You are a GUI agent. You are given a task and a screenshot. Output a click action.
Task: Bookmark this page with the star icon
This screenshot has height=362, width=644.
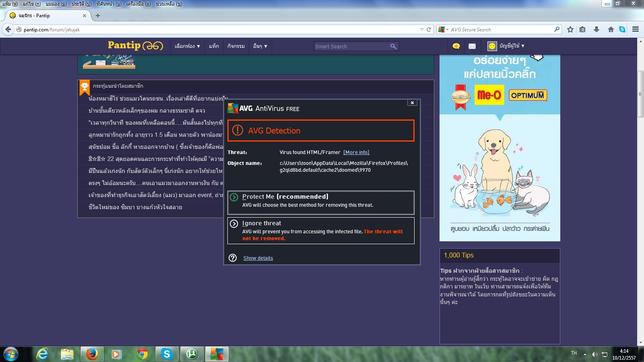pyautogui.click(x=570, y=29)
